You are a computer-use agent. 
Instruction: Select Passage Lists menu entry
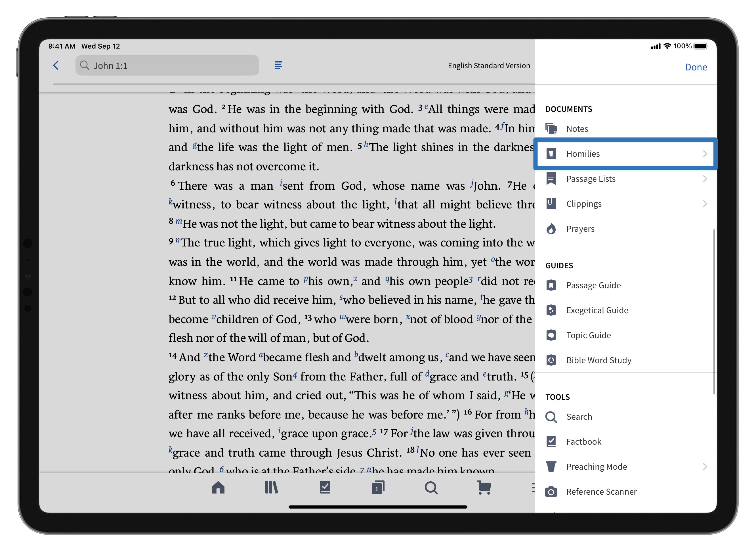(x=626, y=179)
